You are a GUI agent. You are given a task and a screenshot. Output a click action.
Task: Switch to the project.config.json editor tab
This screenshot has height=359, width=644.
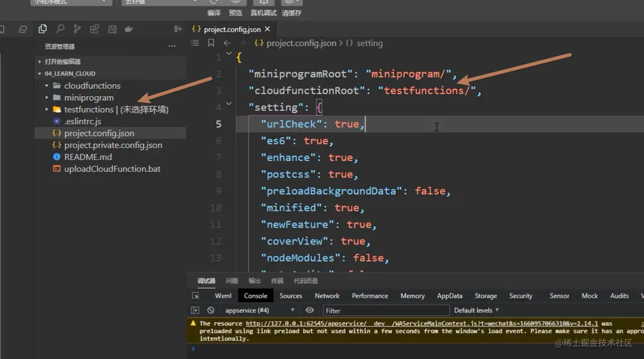[x=232, y=29]
